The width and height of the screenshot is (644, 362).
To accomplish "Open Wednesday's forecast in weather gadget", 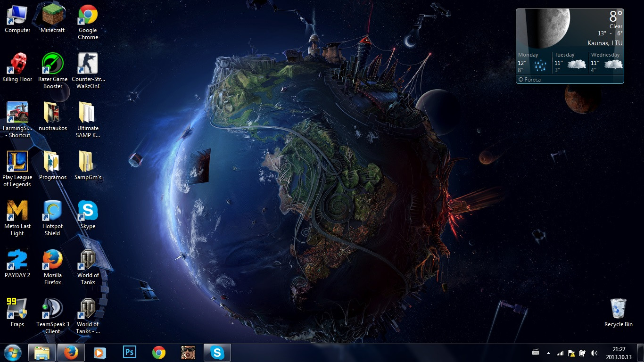I will pos(607,62).
